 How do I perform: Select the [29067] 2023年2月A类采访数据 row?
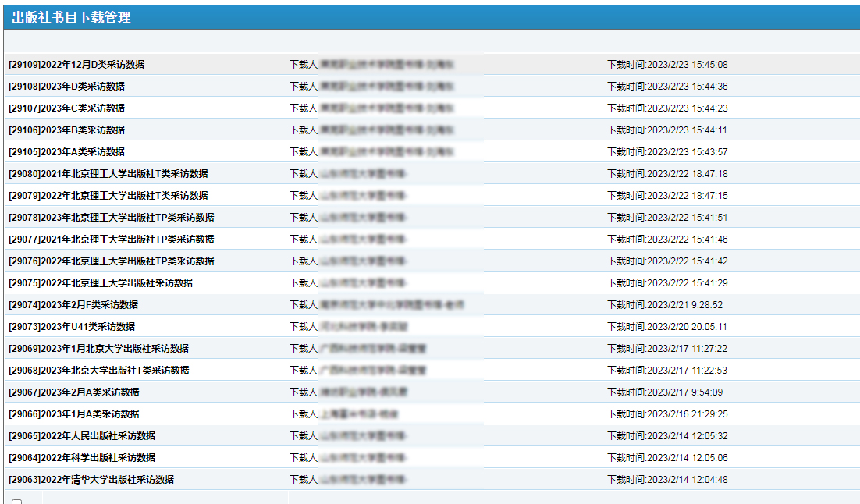click(x=74, y=392)
